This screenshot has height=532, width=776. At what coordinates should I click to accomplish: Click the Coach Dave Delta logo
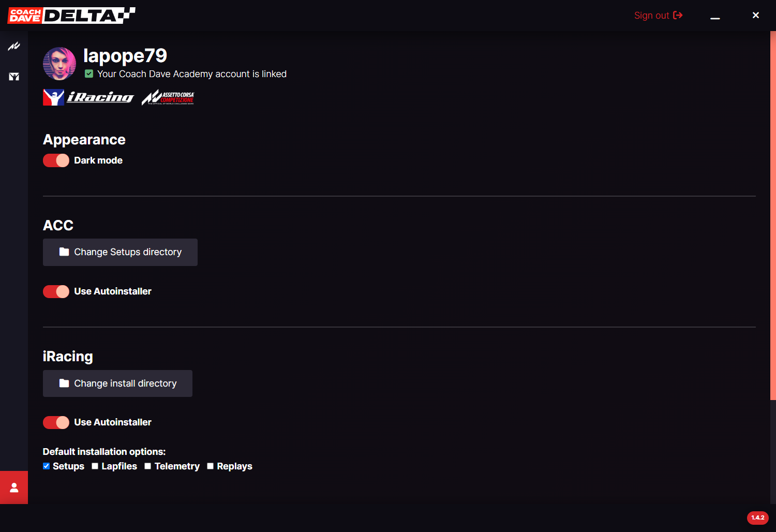point(71,16)
